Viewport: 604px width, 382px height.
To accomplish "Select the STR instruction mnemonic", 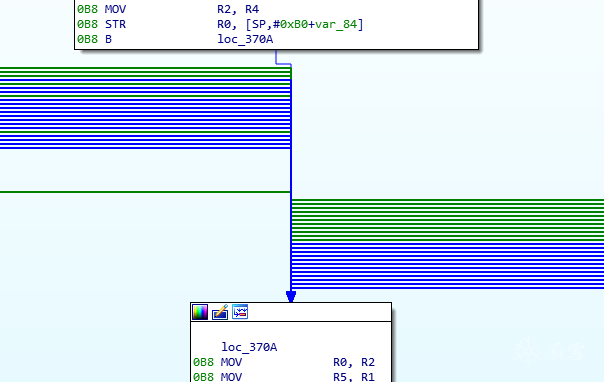I will (x=115, y=24).
